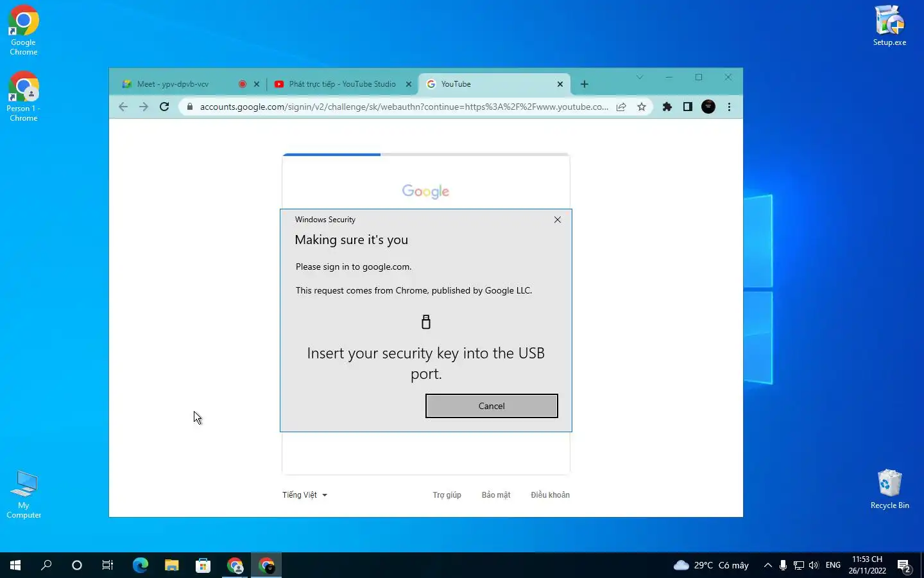Screen dimensions: 924x578
Task: Select the My Computer desktop icon
Action: tap(24, 495)
